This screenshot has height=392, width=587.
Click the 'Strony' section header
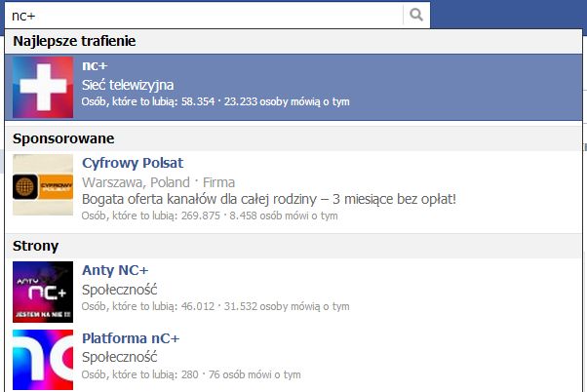(35, 246)
